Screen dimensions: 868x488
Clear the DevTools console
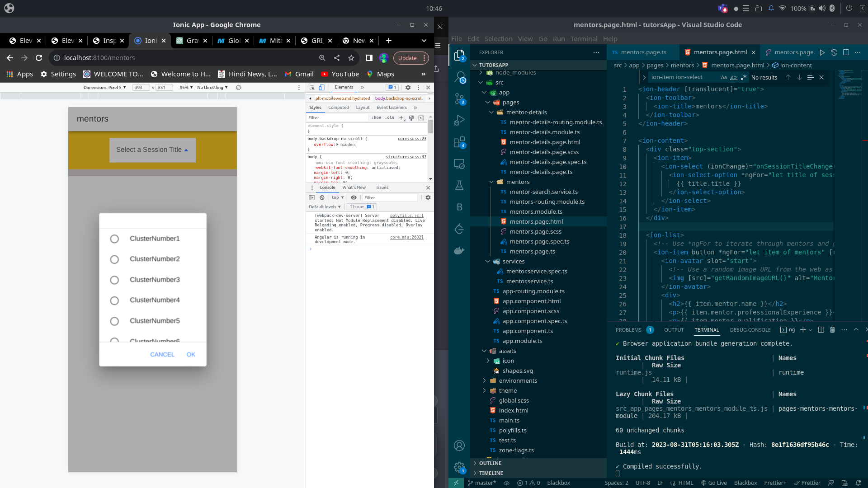coord(322,197)
